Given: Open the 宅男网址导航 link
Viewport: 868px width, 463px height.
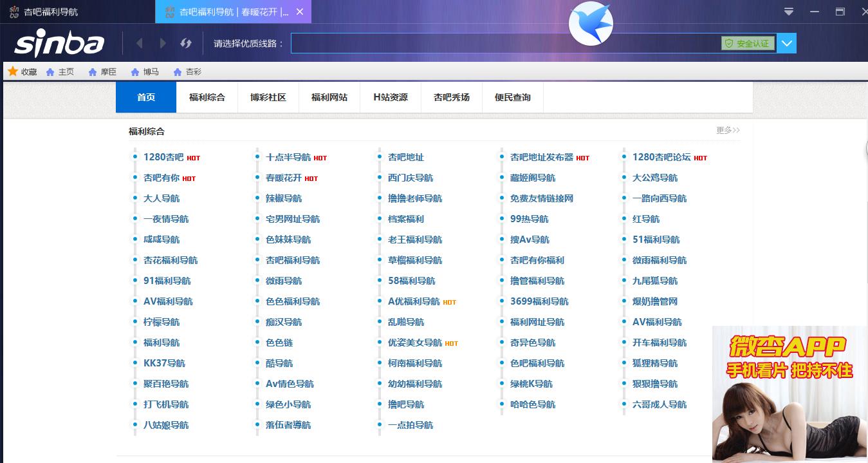Looking at the screenshot, I should pos(293,219).
